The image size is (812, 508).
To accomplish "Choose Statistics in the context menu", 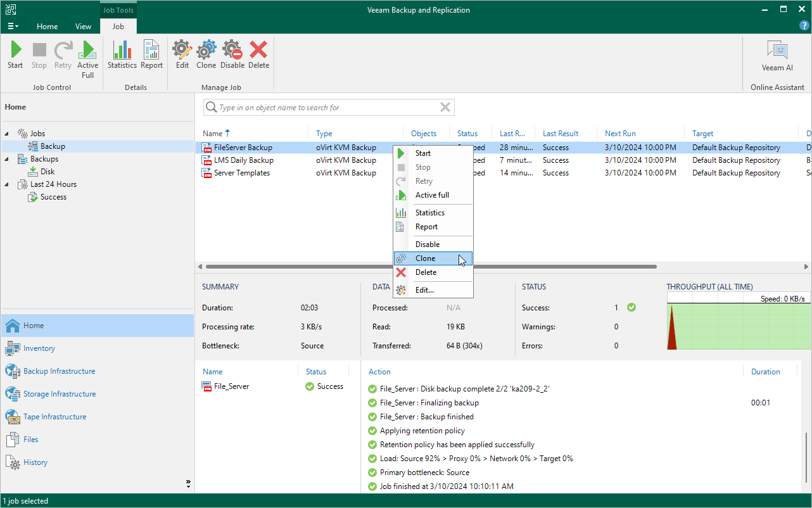I will [x=433, y=213].
